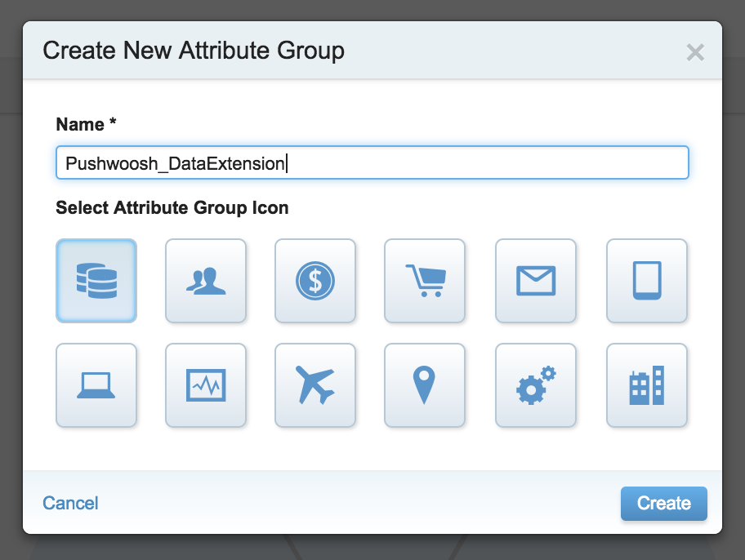Select the laptop computer icon
745x560 pixels.
(x=96, y=385)
